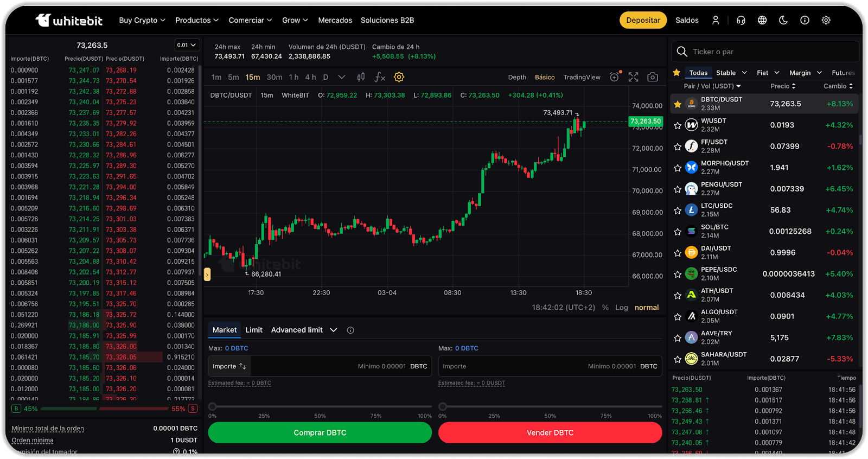Screen dimensions: 868x459
Task: Click the Vender DBTC button
Action: pyautogui.click(x=550, y=432)
